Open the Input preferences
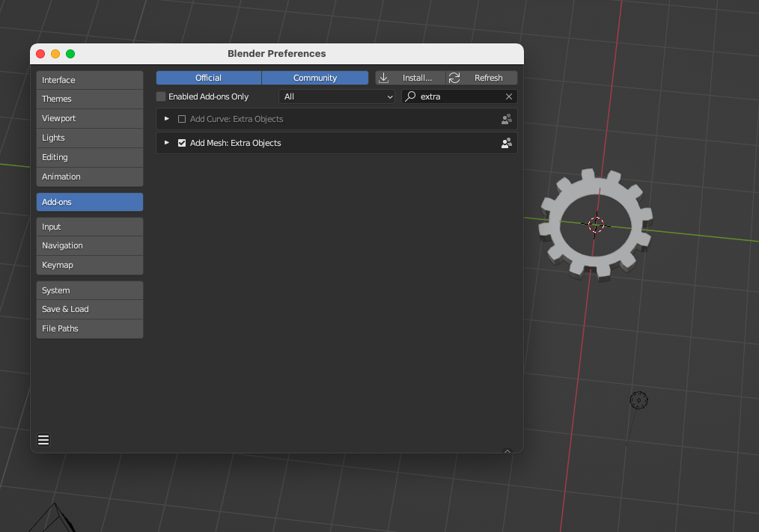 coord(90,227)
